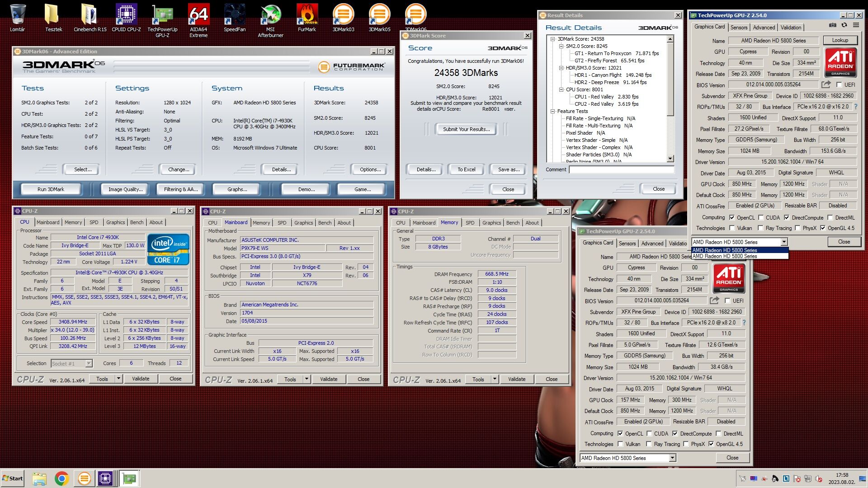
Task: Click the Lookup button in GPU-Z
Action: [840, 40]
